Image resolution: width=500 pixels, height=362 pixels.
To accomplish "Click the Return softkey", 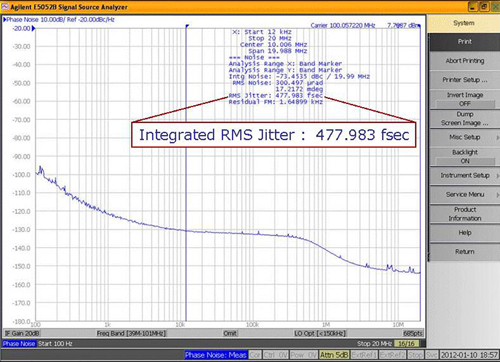I will tap(465, 252).
